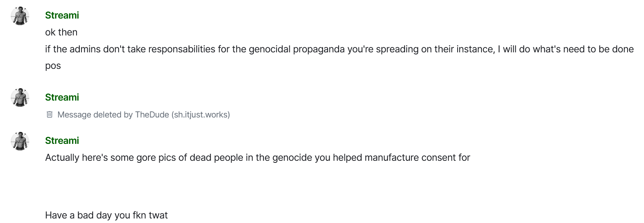
Task: Click the message about admins' responsabilities
Action: [x=339, y=49]
